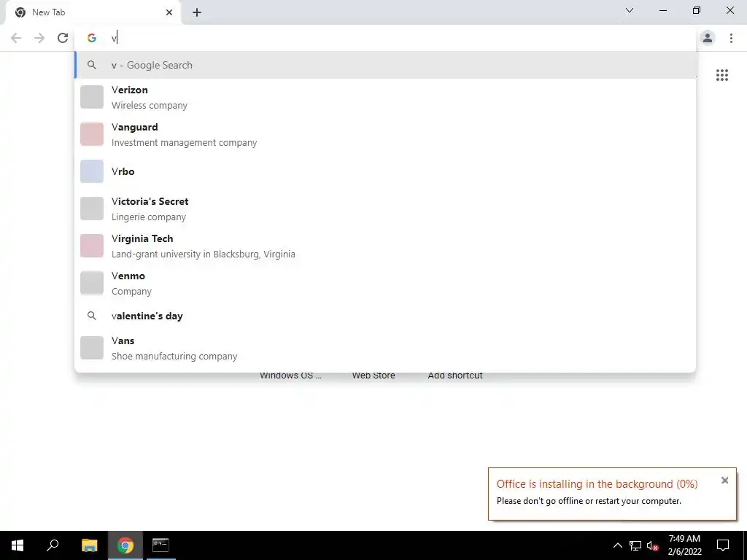Click the back navigation arrow
The height and width of the screenshot is (560, 747).
coord(16,38)
